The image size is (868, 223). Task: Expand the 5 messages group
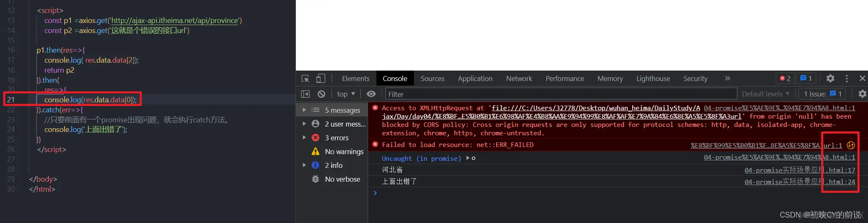(x=304, y=110)
